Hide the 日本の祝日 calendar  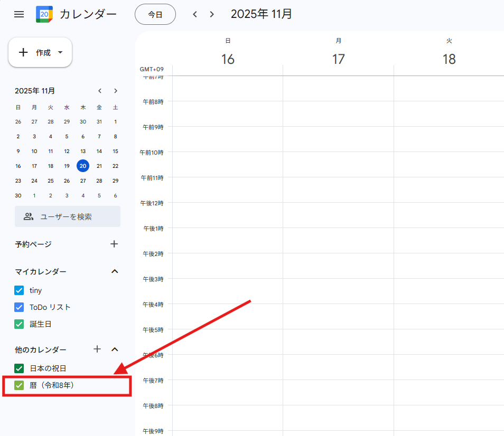20,368
